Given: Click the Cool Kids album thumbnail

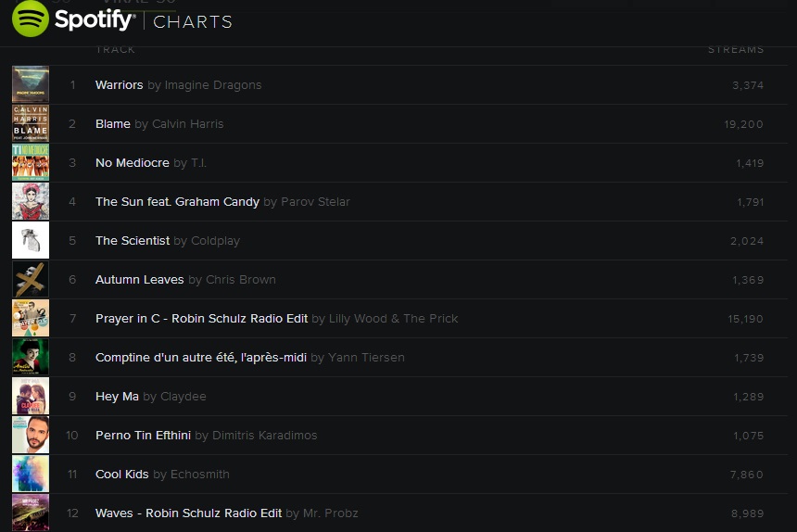Looking at the screenshot, I should coord(31,474).
